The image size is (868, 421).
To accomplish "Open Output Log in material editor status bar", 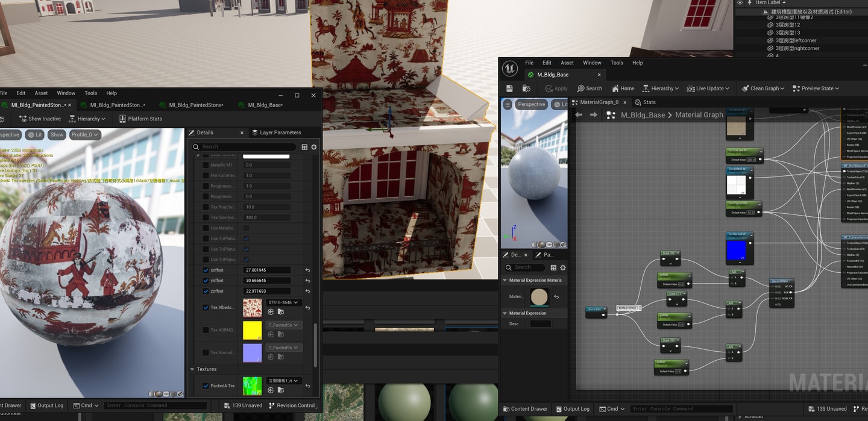I will pos(572,409).
